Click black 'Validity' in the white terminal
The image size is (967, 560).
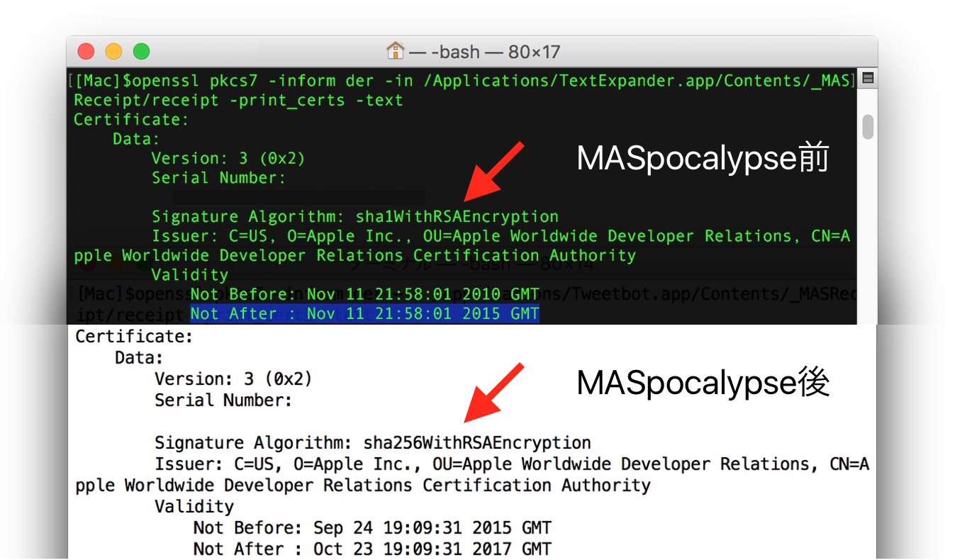click(x=194, y=507)
